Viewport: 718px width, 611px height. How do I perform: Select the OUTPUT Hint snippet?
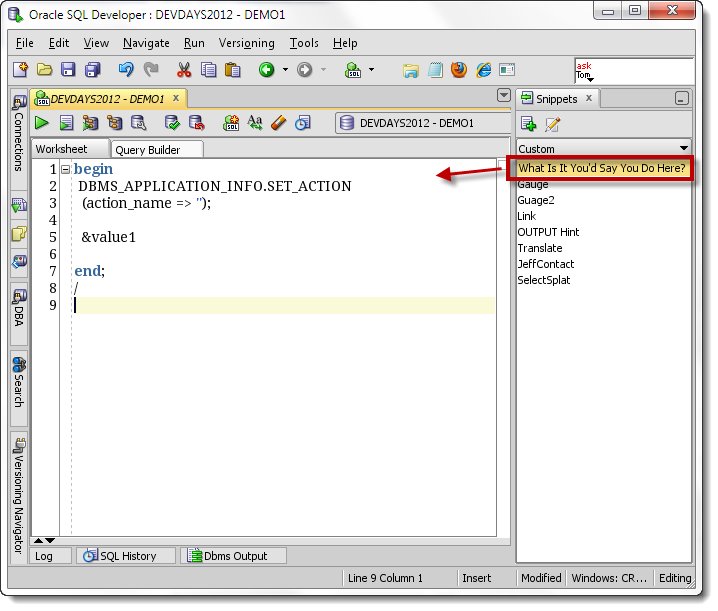pos(548,232)
